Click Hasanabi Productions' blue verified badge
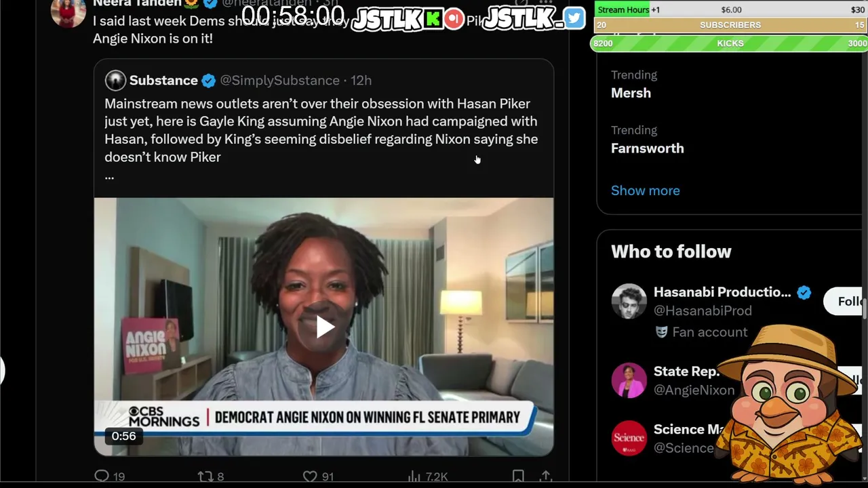The width and height of the screenshot is (868, 488). (804, 293)
